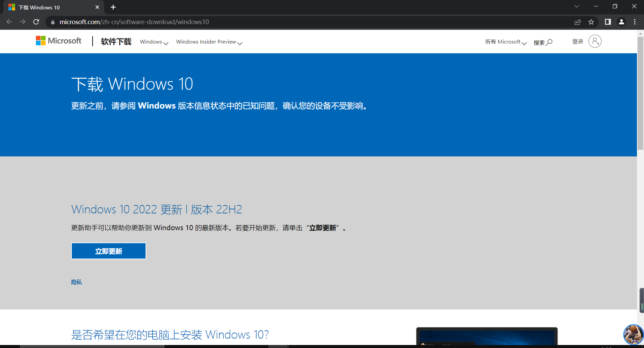Open the 搜索 search button
Image resolution: width=644 pixels, height=348 pixels.
tap(543, 42)
